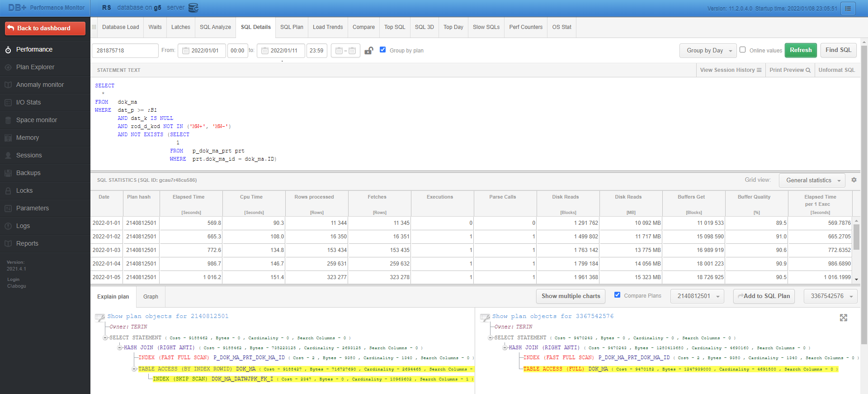This screenshot has height=394, width=868.
Task: Open the Group by Day dropdown
Action: (x=708, y=51)
